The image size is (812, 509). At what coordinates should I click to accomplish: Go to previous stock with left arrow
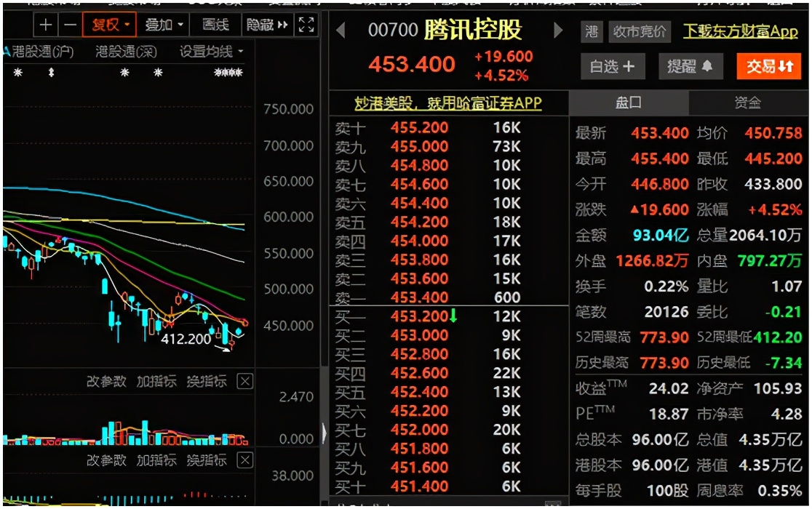click(x=340, y=31)
